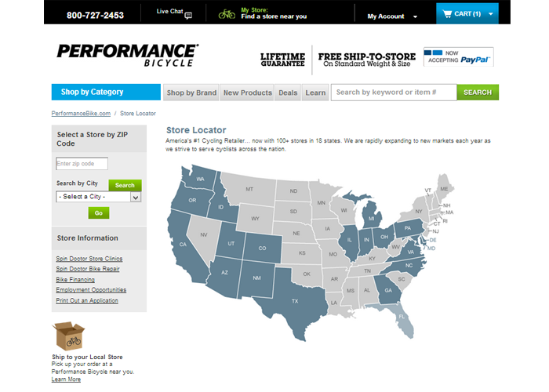Click the shopping cart icon
This screenshot has width=549, height=392.
(447, 14)
